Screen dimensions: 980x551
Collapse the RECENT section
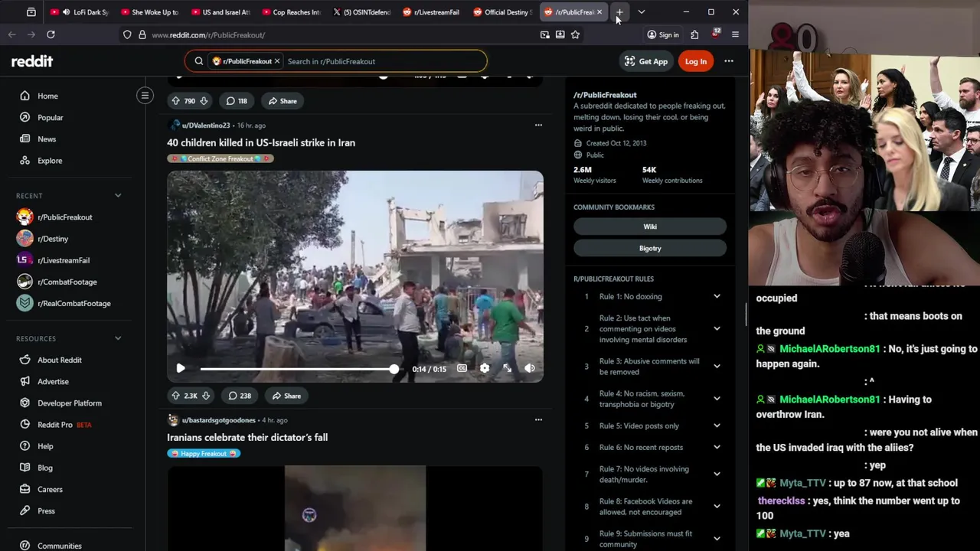[x=118, y=195]
